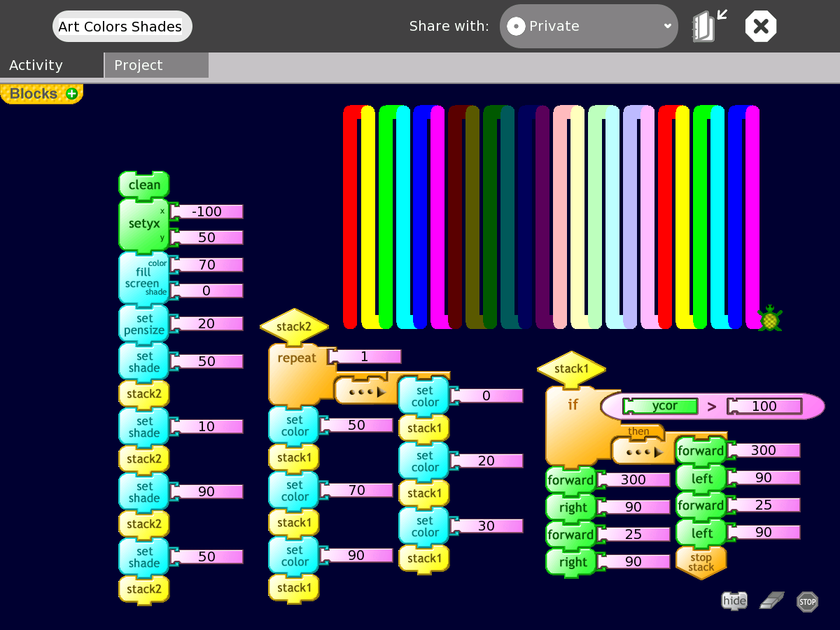Click the stop activity octagon icon
The width and height of the screenshot is (840, 630).
(761, 27)
